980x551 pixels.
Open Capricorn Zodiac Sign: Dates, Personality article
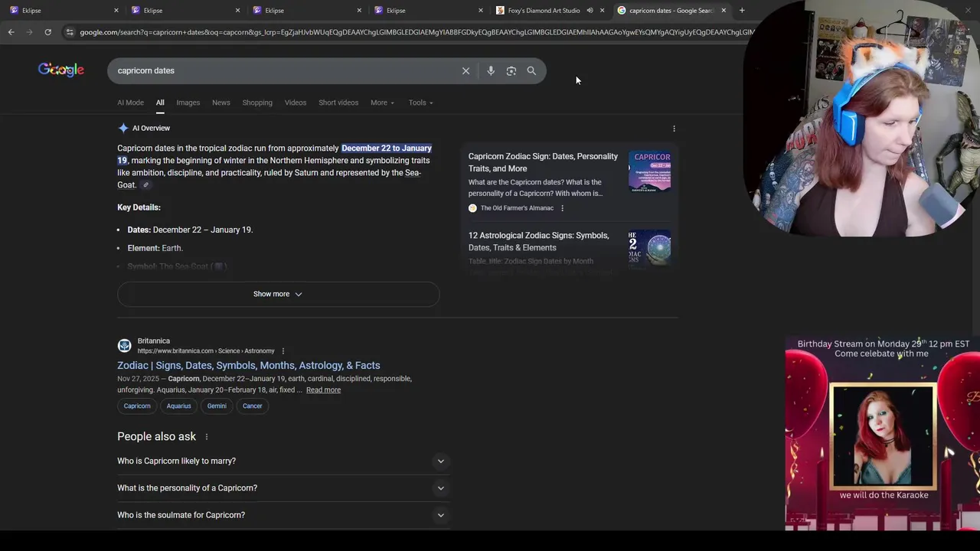click(x=543, y=162)
